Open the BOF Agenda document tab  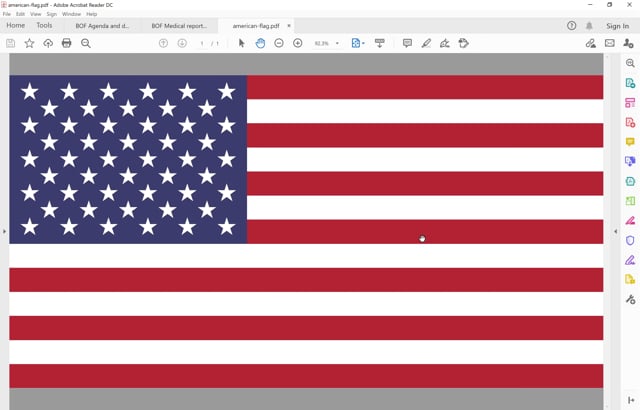102,26
